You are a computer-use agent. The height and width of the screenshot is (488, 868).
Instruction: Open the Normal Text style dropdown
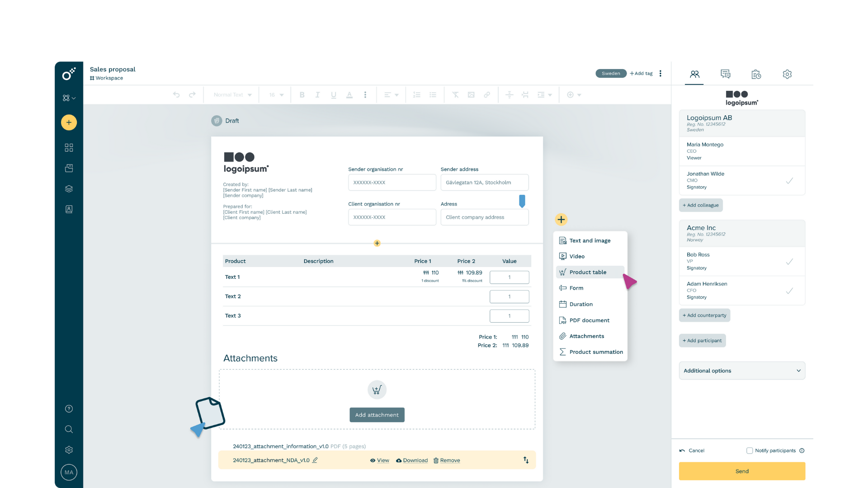(232, 95)
